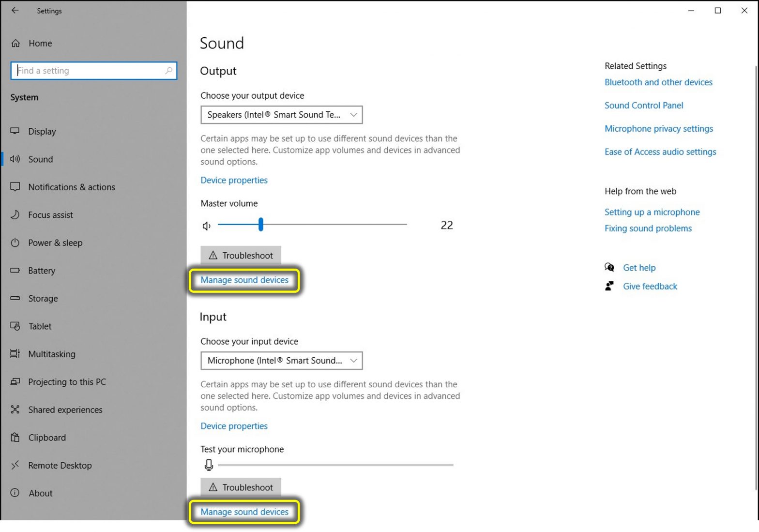Open Display settings in the sidebar
The image size is (759, 532).
click(42, 132)
